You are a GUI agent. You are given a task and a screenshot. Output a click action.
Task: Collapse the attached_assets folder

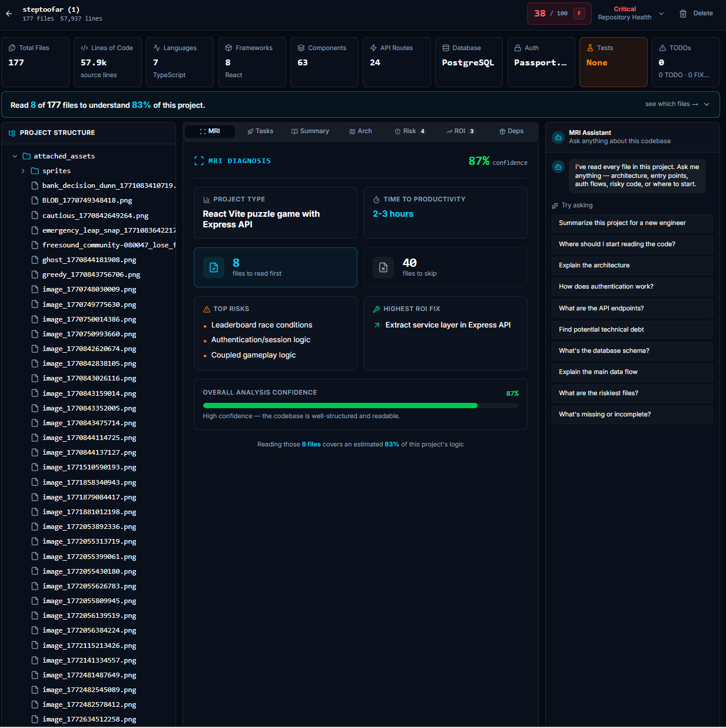coord(15,156)
